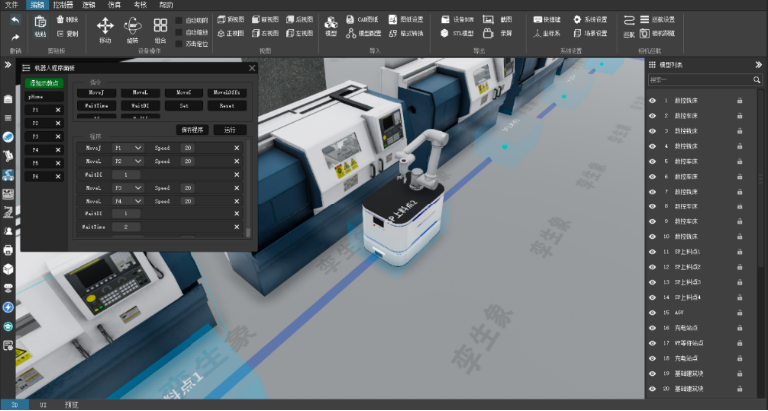Toggle 坐标系 coordinate axes
The height and width of the screenshot is (411, 768).
pyautogui.click(x=547, y=33)
